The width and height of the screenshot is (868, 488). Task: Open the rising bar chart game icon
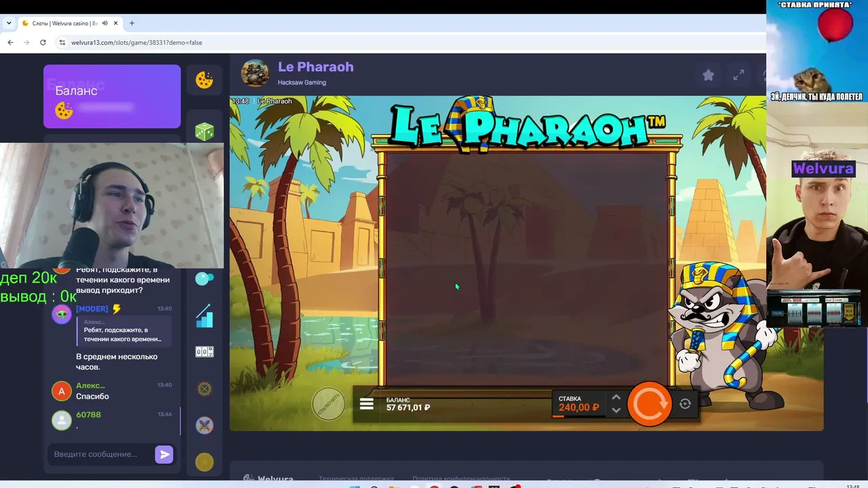(x=204, y=316)
